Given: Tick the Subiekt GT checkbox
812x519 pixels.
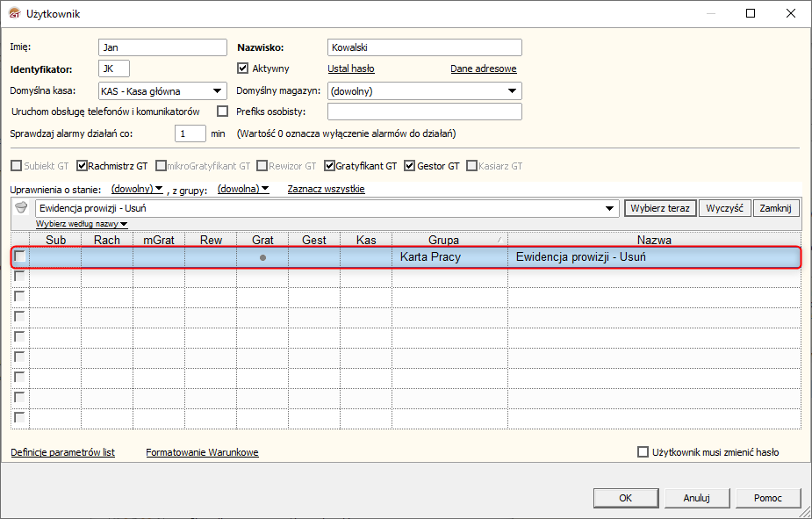Looking at the screenshot, I should [17, 166].
